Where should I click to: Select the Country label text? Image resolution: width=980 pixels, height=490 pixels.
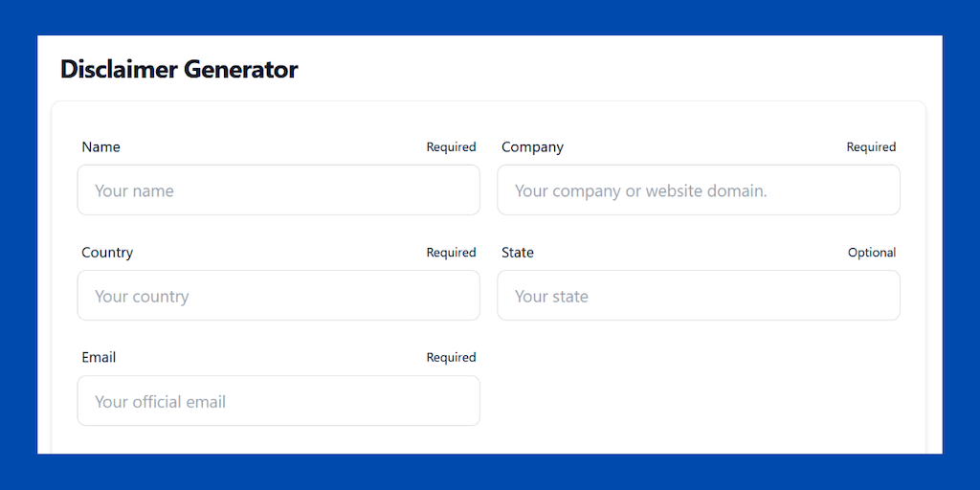click(x=107, y=253)
